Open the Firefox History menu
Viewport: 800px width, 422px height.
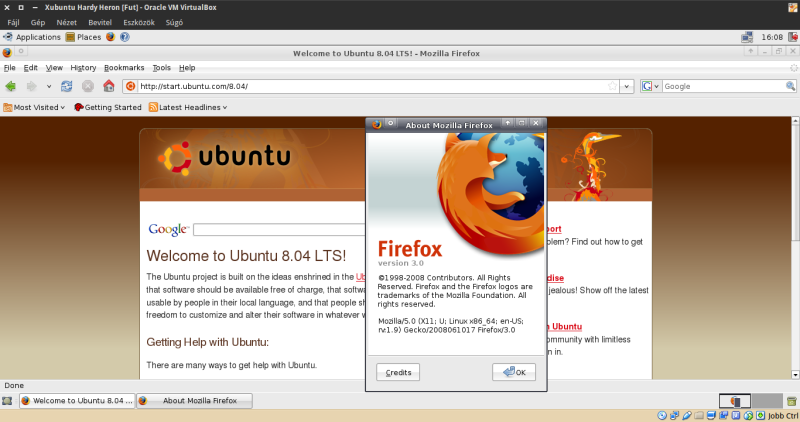(83, 67)
